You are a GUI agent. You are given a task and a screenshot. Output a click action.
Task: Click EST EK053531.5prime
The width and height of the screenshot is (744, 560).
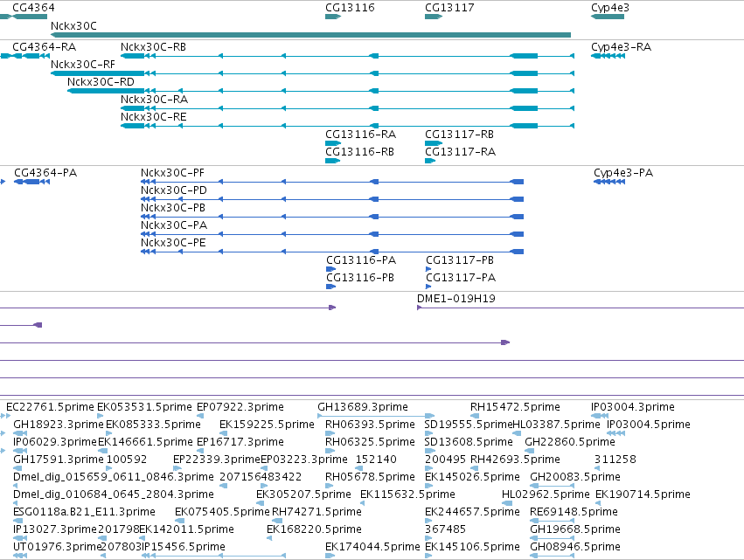[144, 407]
